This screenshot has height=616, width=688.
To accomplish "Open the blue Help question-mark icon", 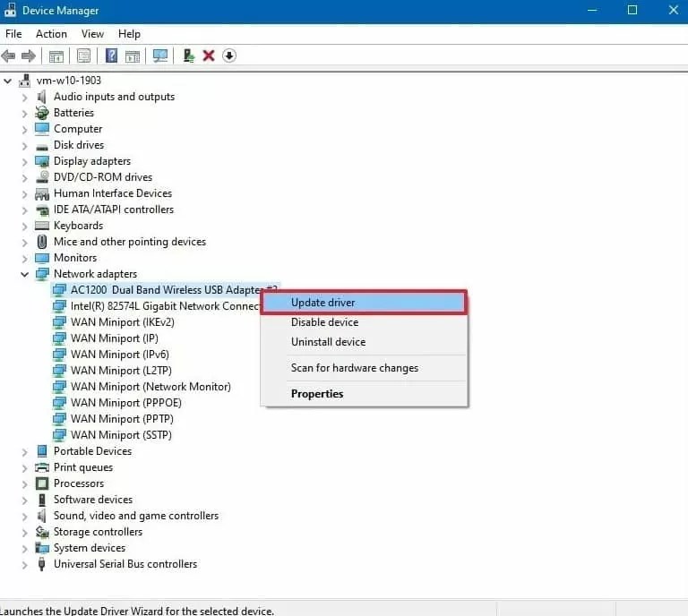I will point(111,56).
